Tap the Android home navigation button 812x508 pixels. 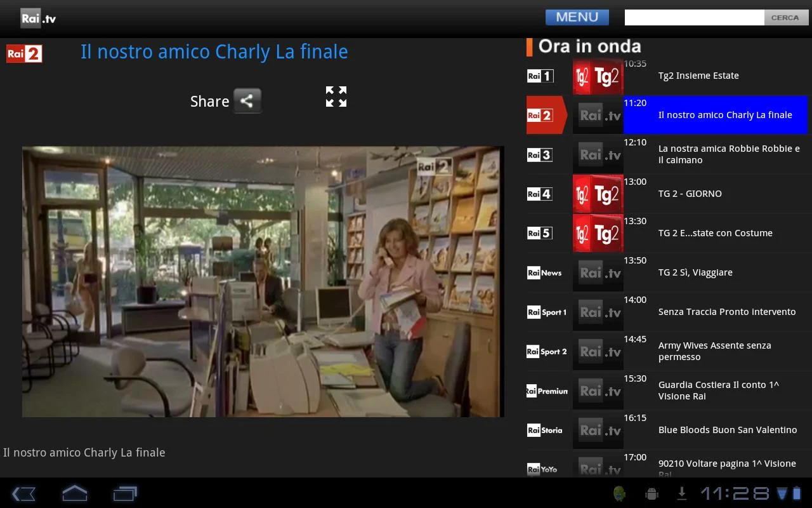point(74,493)
